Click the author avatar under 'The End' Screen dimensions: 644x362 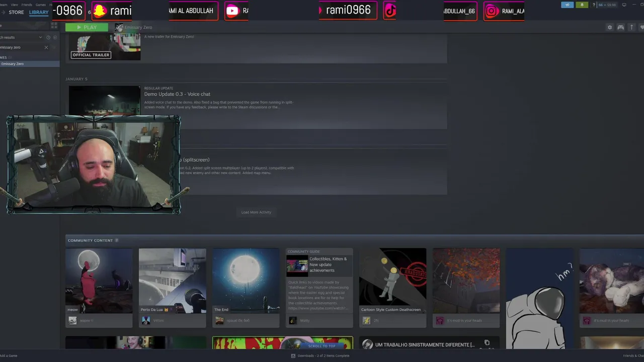(219, 320)
